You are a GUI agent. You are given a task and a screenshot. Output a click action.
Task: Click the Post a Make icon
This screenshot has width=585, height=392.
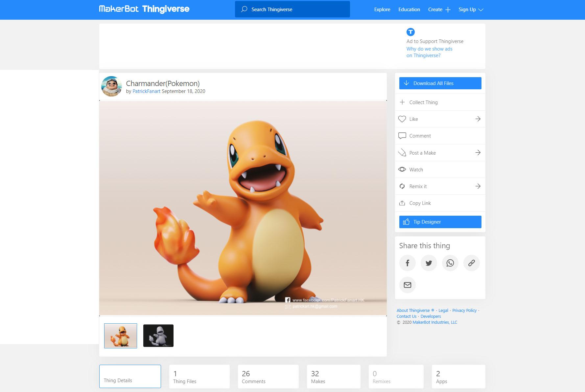402,153
